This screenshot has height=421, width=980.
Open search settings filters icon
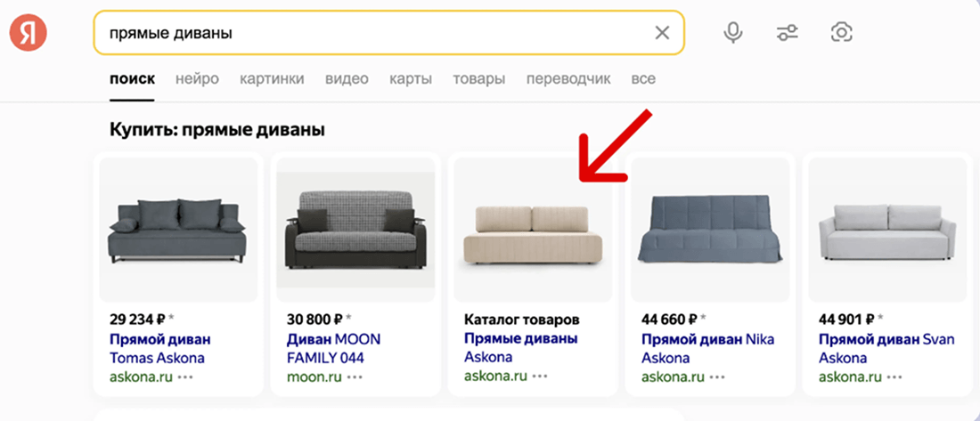pos(788,33)
